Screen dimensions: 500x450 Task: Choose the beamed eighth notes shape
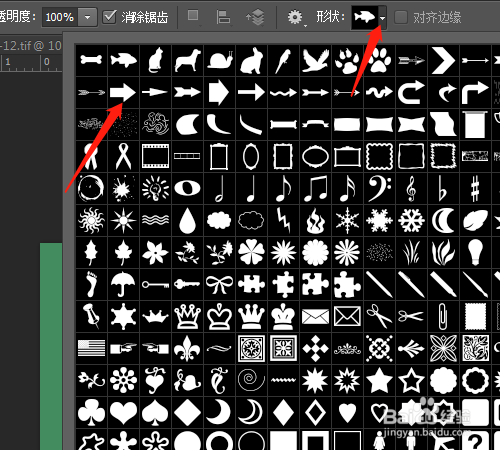click(x=315, y=188)
